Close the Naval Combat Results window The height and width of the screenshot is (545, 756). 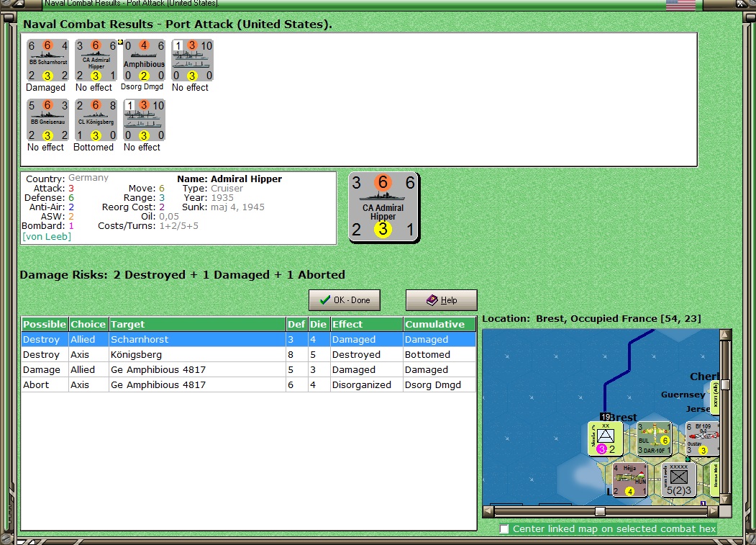(x=740, y=4)
